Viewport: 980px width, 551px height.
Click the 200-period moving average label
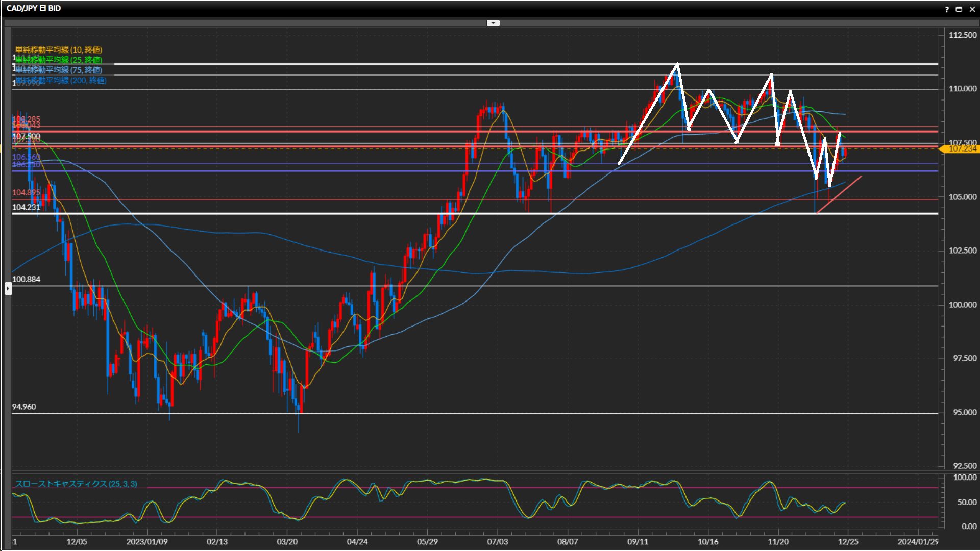[x=60, y=80]
